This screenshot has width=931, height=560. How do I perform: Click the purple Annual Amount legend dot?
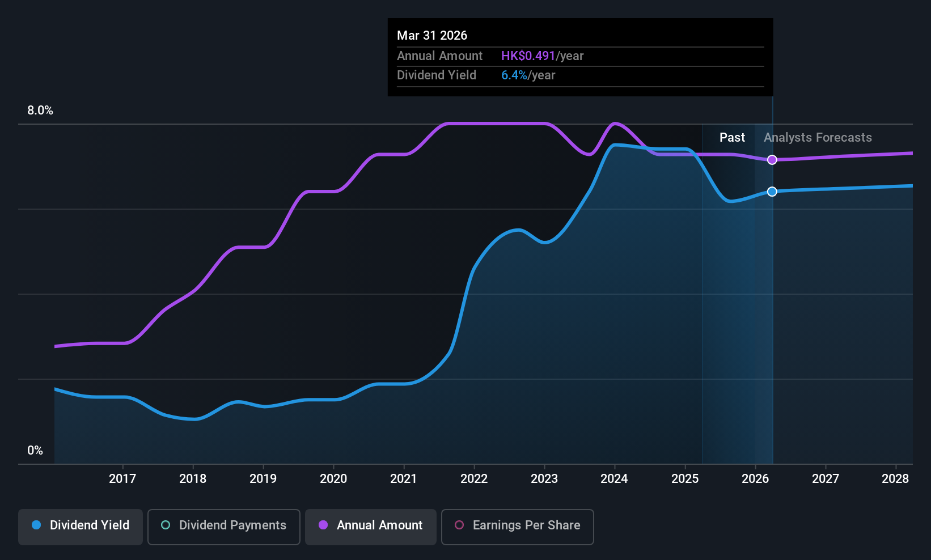tap(323, 525)
